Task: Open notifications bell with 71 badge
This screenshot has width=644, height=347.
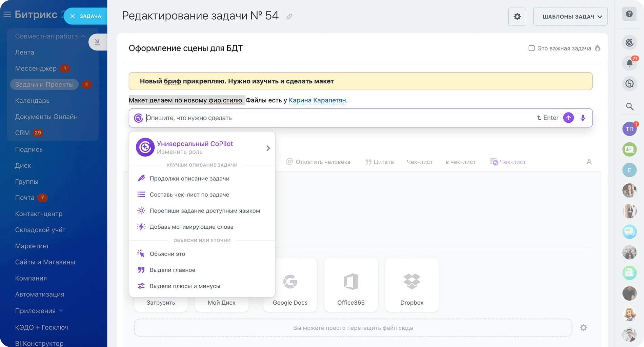Action: tap(629, 63)
